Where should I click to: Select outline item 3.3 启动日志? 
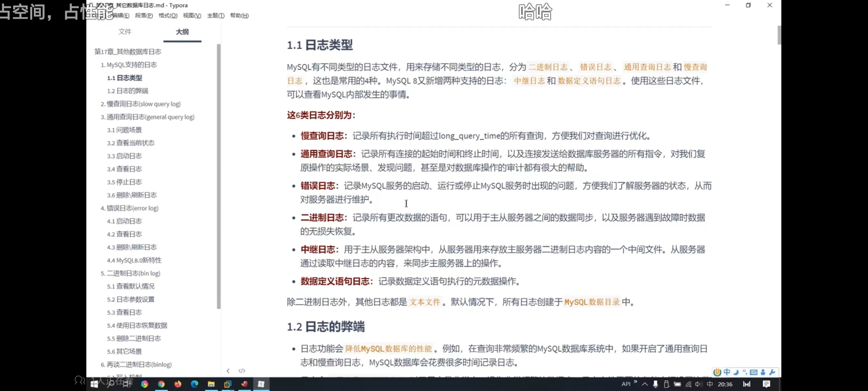(x=124, y=156)
